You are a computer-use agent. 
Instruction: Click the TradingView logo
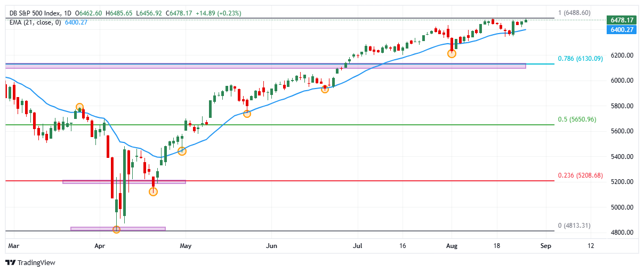click(x=30, y=262)
